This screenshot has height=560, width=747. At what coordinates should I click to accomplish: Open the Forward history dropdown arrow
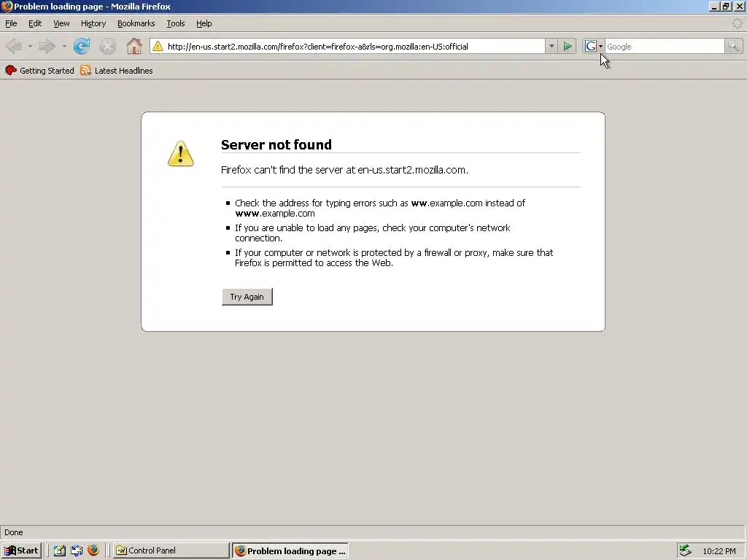(x=64, y=46)
